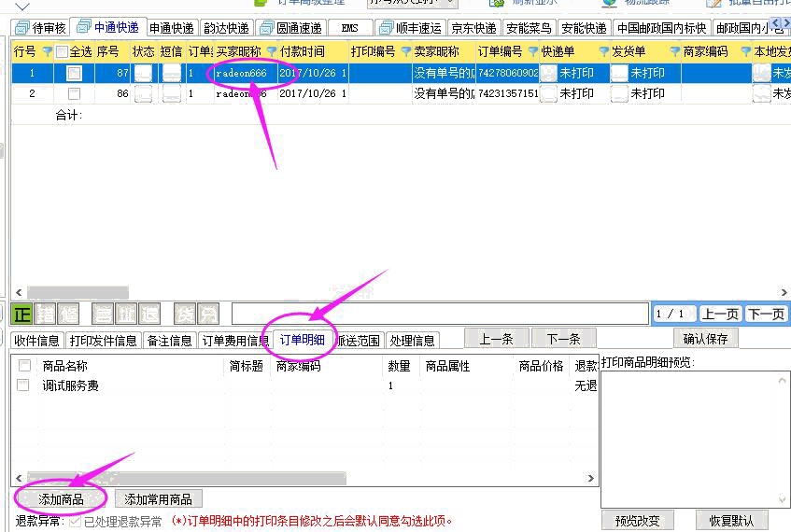Click the 恢复默认 button
This screenshot has height=532, width=791.
pyautogui.click(x=731, y=521)
